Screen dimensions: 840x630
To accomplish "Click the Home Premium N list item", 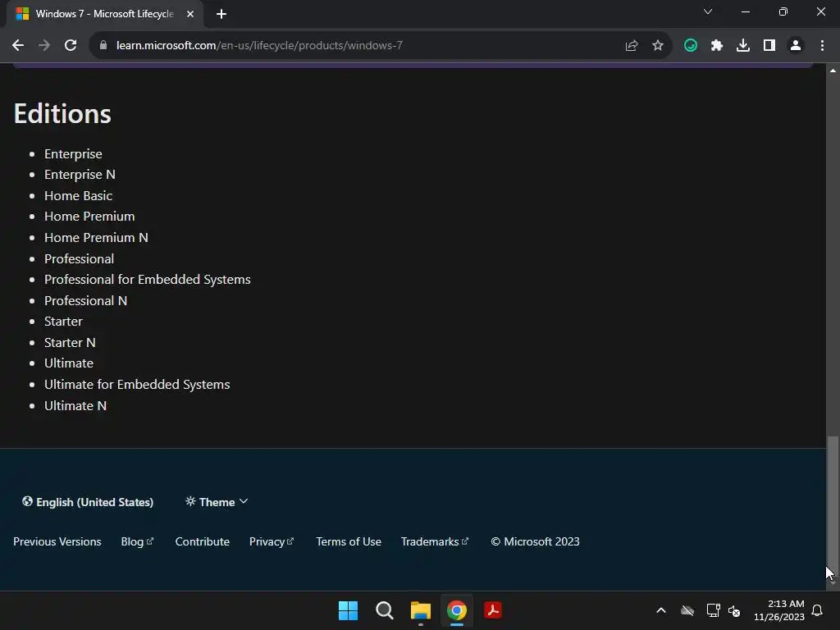I will 96,237.
